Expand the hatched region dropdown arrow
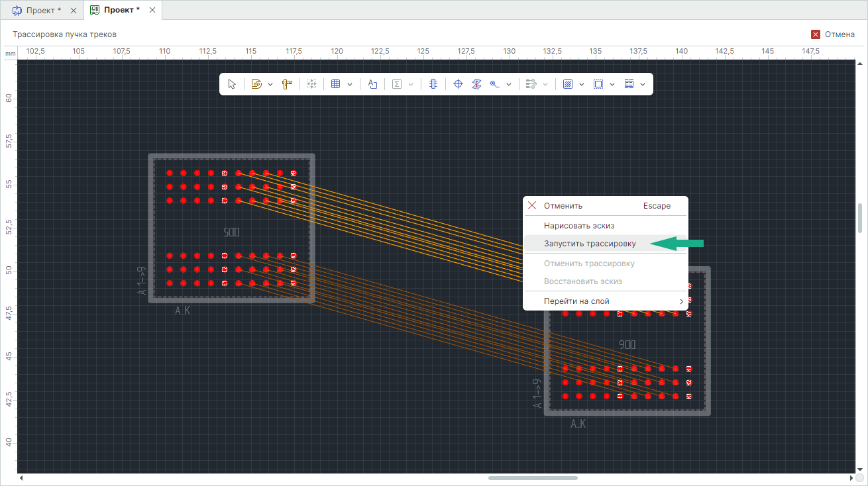Screen dimensions: 868x486 (582, 84)
